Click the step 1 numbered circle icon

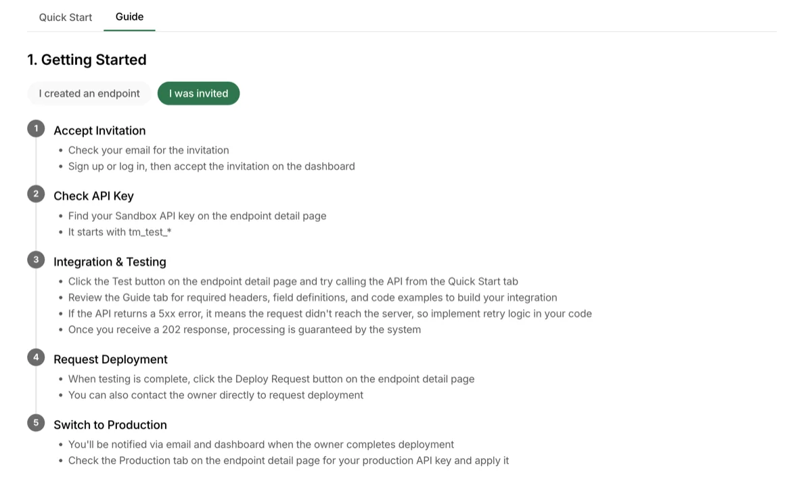(36, 128)
